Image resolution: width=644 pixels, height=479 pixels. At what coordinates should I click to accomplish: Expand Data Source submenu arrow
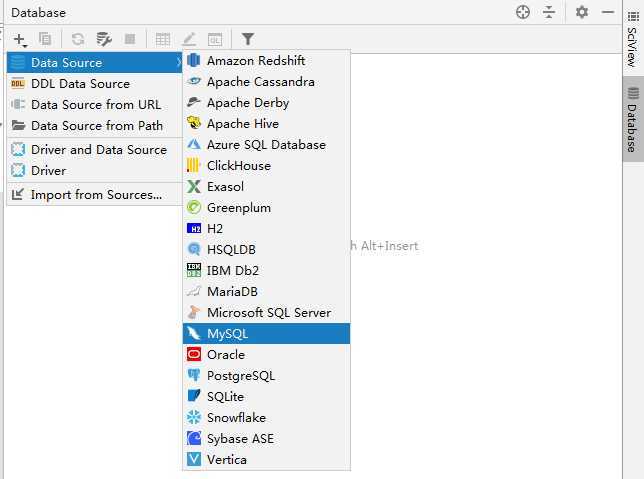pyautogui.click(x=179, y=62)
